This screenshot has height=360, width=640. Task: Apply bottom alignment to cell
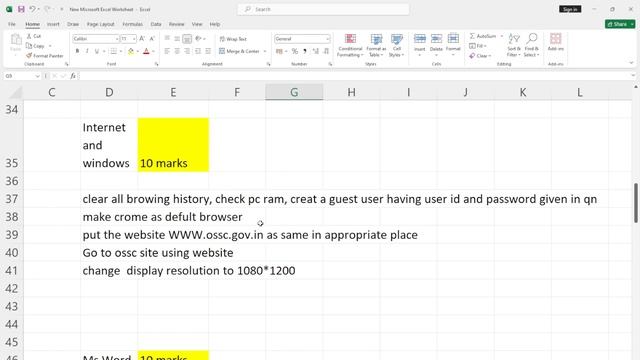(x=187, y=39)
